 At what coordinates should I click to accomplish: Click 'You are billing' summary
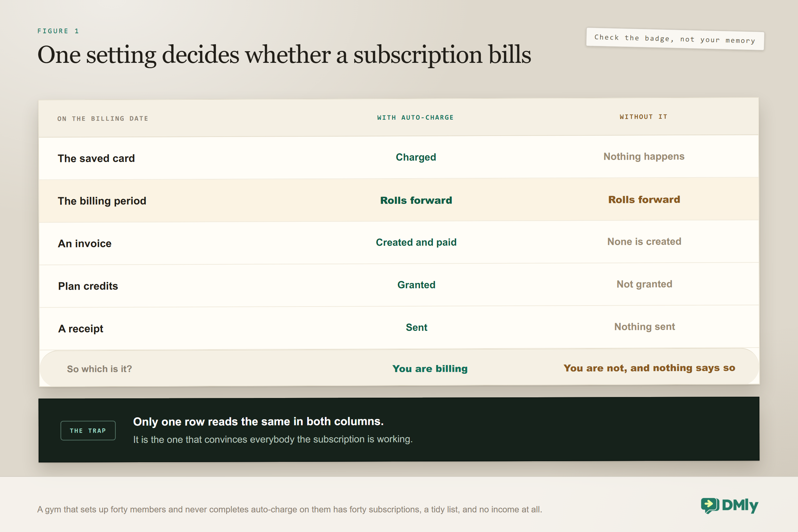(430, 369)
